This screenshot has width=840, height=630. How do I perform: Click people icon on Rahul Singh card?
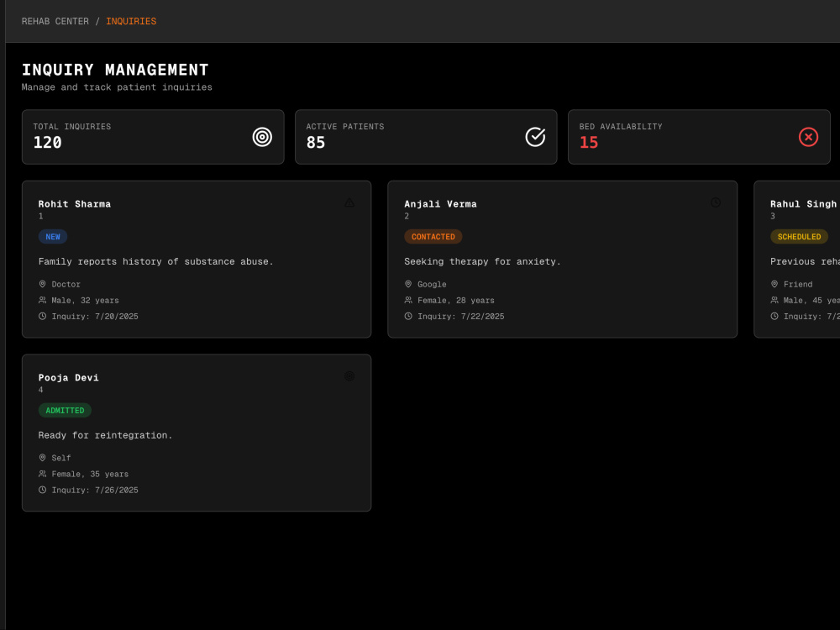coord(774,300)
